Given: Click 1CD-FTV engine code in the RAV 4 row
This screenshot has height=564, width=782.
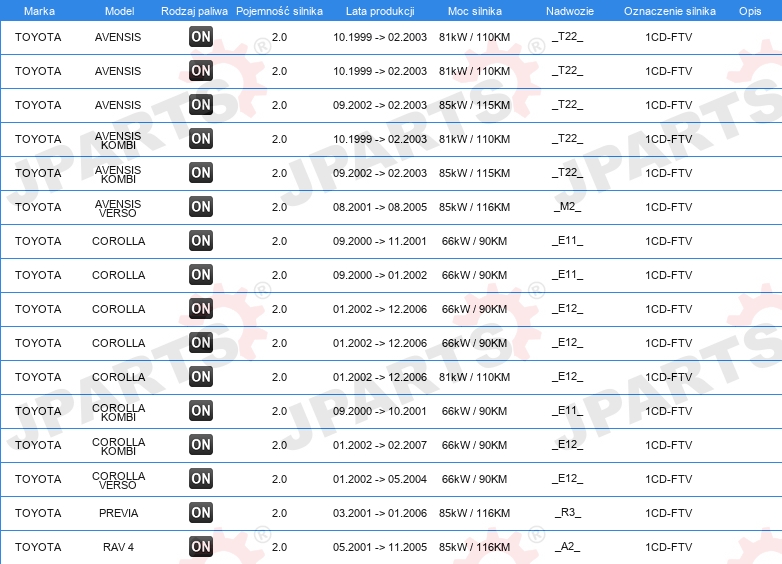Looking at the screenshot, I should [x=669, y=547].
